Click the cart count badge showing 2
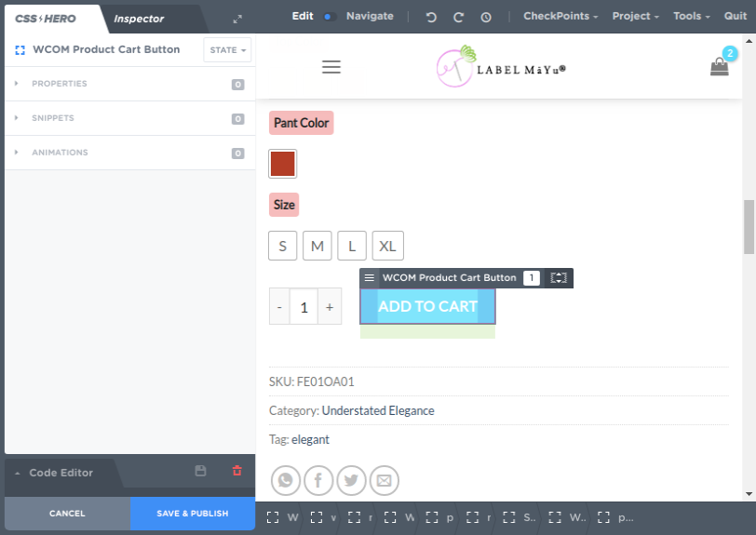The width and height of the screenshot is (756, 535). (x=730, y=53)
